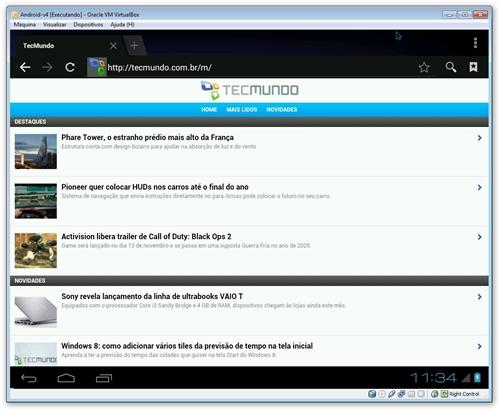Click the Sony ultrabooks description text

click(204, 305)
